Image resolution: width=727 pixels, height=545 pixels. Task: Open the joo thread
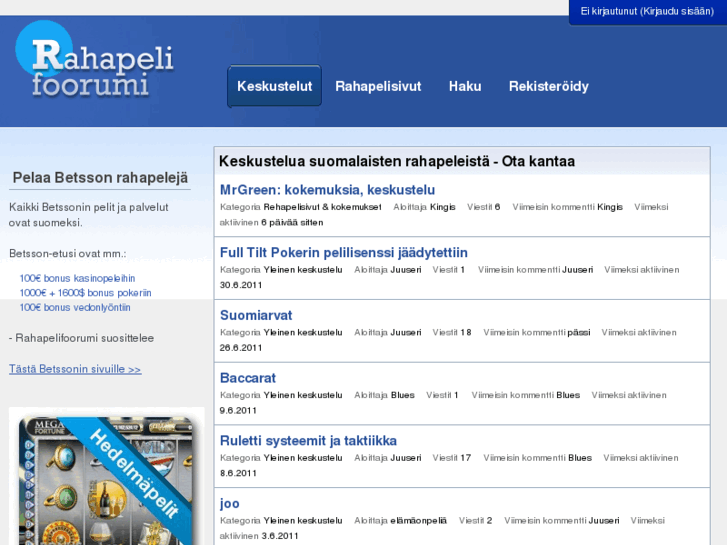coord(230,503)
